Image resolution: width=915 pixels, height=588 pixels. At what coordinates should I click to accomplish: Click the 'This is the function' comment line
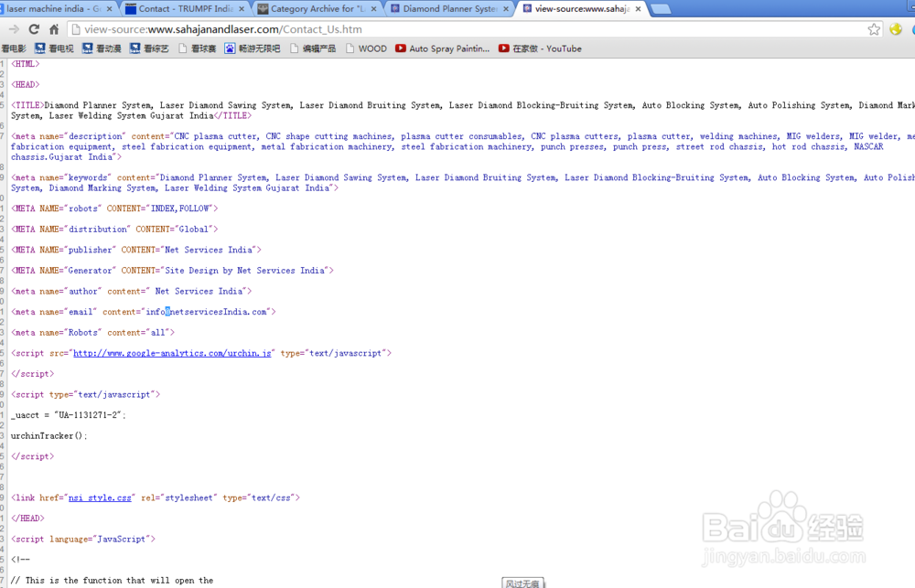coord(112,581)
